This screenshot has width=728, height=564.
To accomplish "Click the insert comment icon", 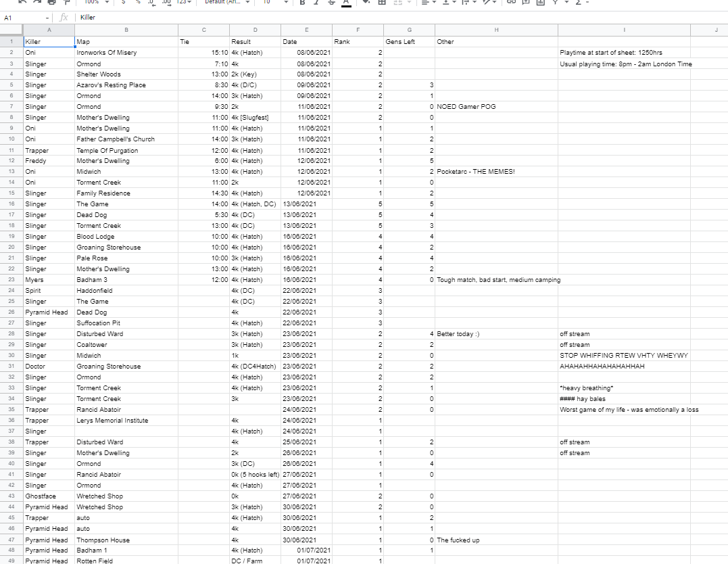I will tap(526, 2).
